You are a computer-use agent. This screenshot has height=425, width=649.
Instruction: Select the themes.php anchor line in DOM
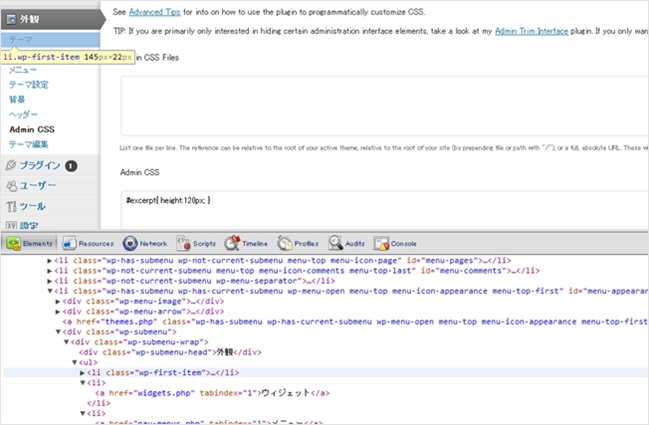click(x=355, y=322)
